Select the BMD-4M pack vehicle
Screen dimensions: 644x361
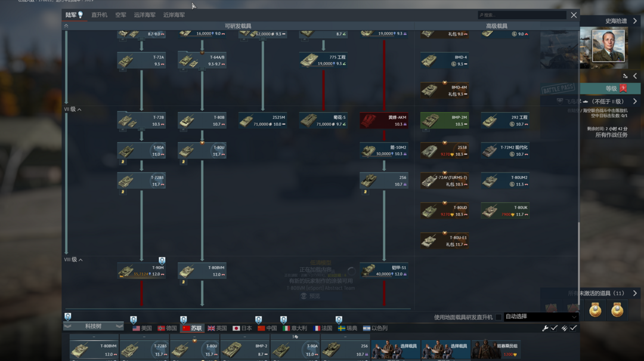click(x=444, y=91)
